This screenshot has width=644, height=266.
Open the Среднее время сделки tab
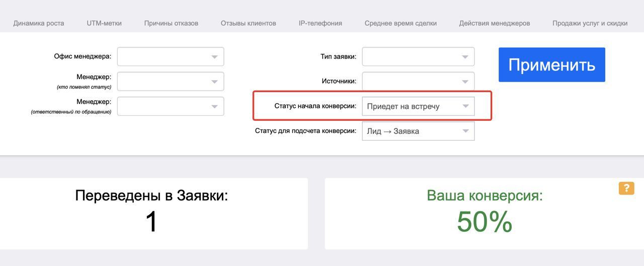coord(400,23)
